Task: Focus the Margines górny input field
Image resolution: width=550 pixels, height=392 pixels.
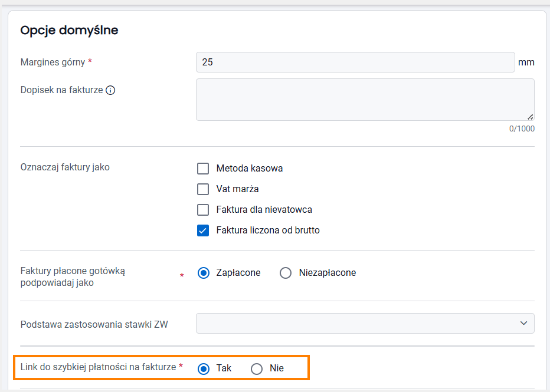Action: pos(355,62)
